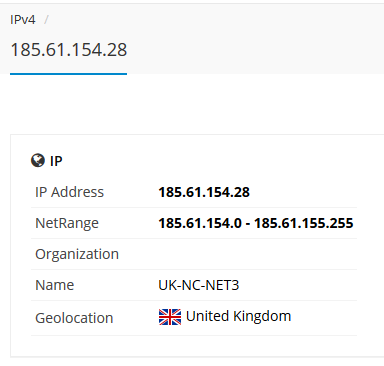Click the NetRange row label
This screenshot has width=384, height=366.
click(x=67, y=223)
